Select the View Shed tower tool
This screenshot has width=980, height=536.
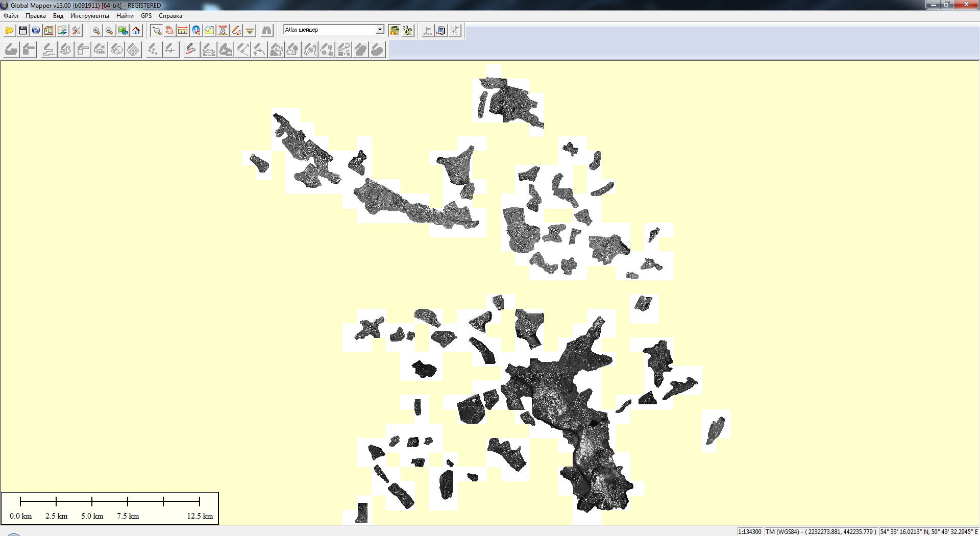tap(223, 31)
